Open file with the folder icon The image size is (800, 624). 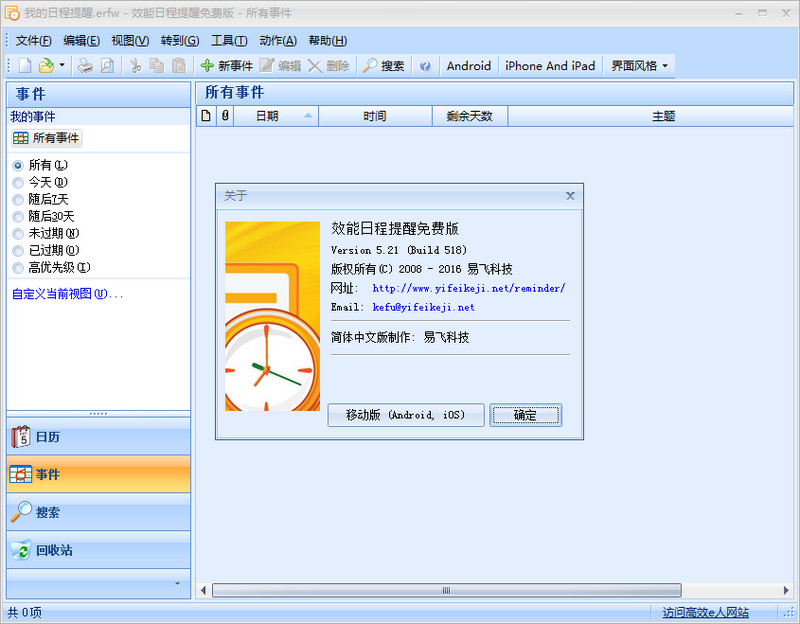pyautogui.click(x=46, y=66)
